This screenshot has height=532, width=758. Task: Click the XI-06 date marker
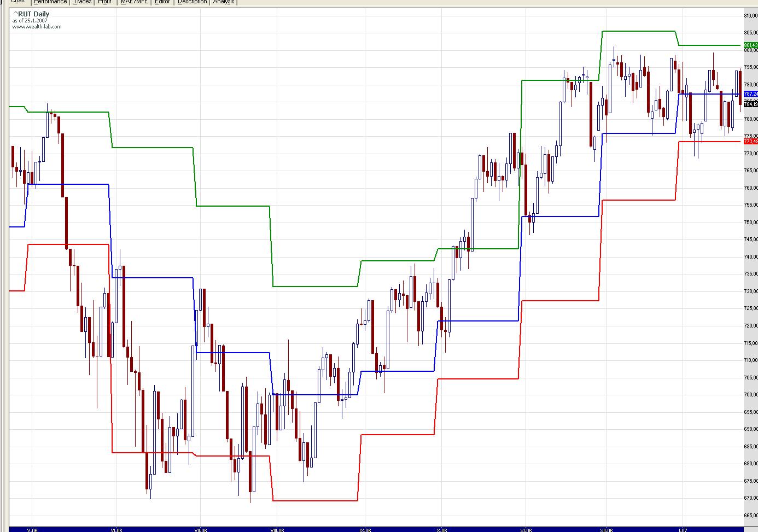pyautogui.click(x=525, y=529)
